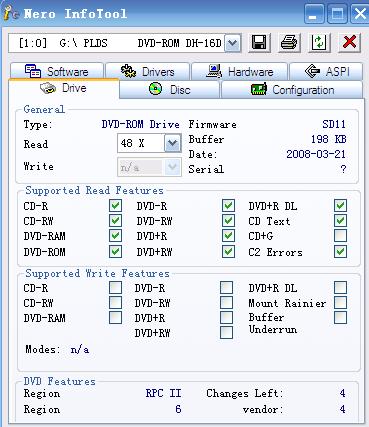Open the Hardware tab
This screenshot has height=427, width=369.
click(x=239, y=71)
